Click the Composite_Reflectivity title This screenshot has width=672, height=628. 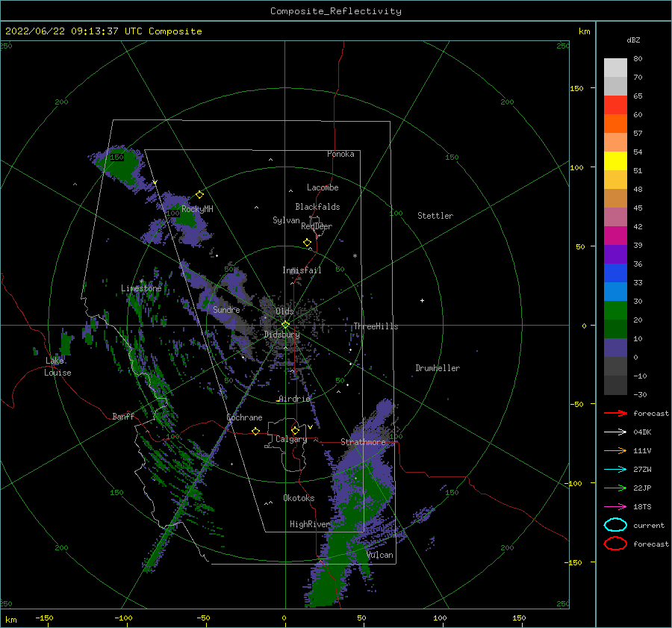coord(336,11)
